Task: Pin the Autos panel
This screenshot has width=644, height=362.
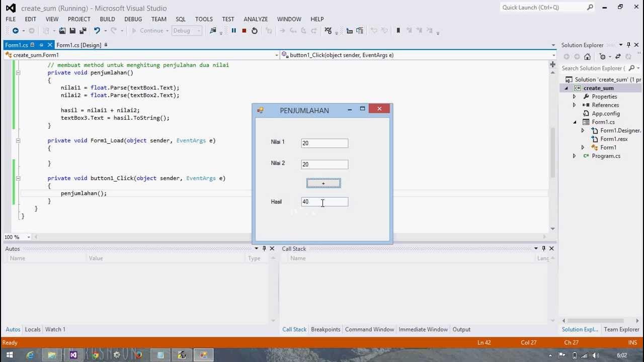Action: (264, 249)
